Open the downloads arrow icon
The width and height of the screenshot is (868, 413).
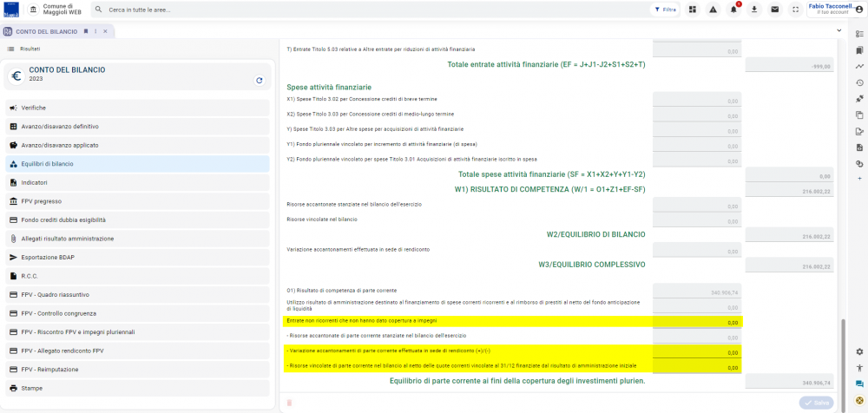click(754, 10)
